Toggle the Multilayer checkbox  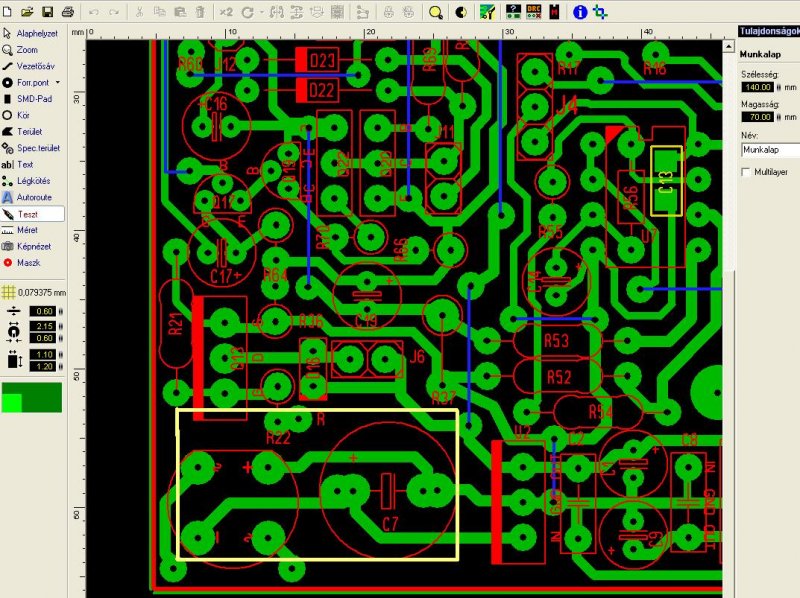(x=746, y=172)
